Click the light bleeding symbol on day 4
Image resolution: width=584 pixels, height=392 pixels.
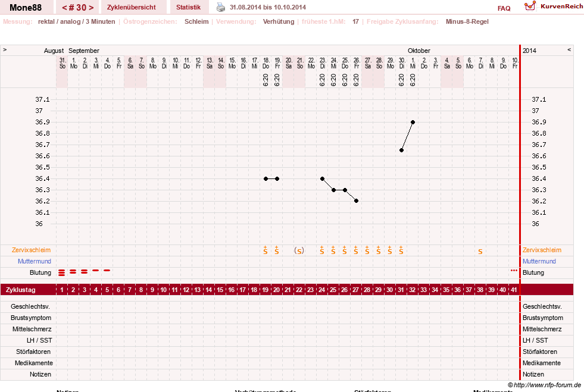(96, 270)
